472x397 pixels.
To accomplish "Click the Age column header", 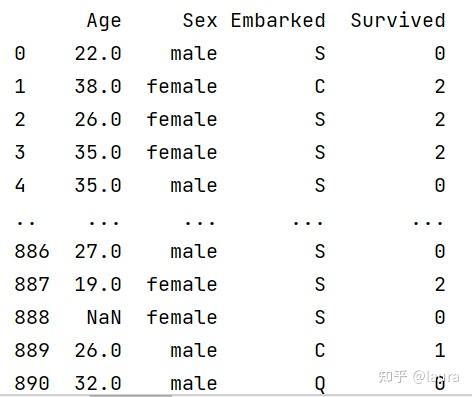I will click(x=104, y=21).
